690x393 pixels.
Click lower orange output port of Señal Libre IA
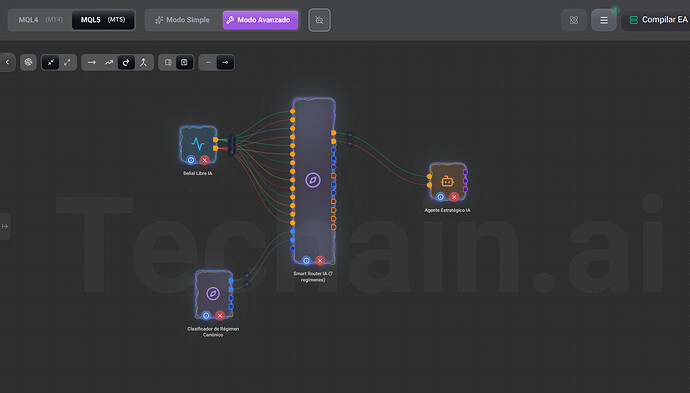click(x=216, y=148)
